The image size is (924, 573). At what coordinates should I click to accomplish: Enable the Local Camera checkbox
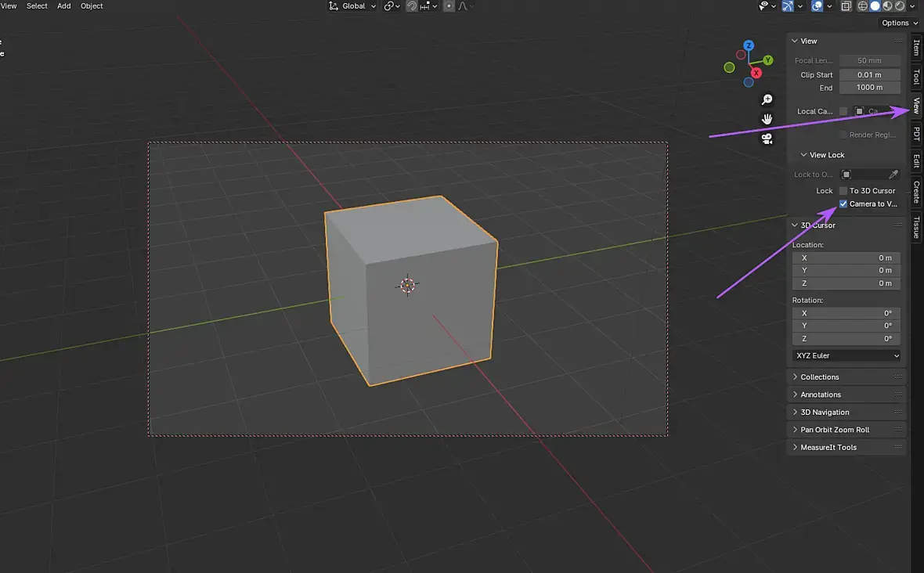coord(843,111)
